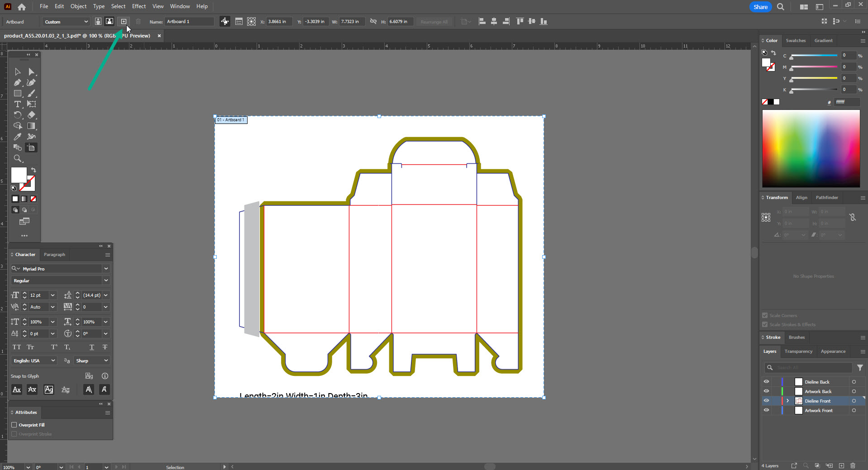
Task: Open the Object menu
Action: 78,6
